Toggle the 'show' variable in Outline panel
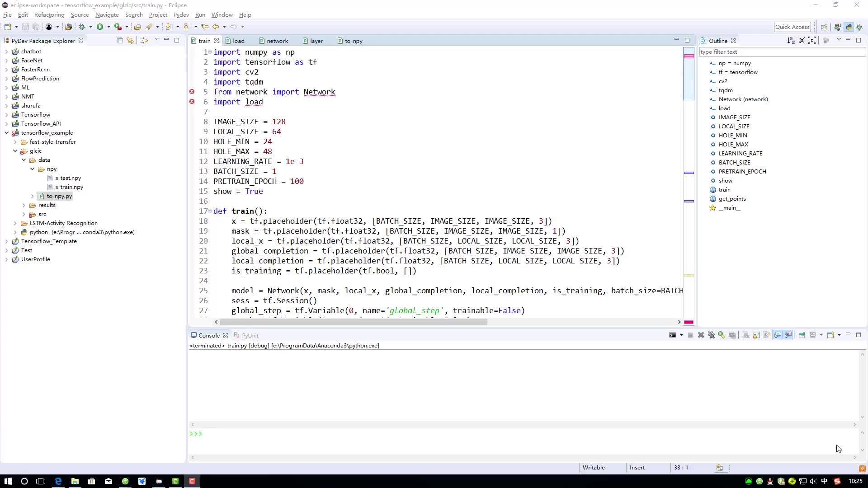This screenshot has height=488, width=868. click(x=726, y=181)
